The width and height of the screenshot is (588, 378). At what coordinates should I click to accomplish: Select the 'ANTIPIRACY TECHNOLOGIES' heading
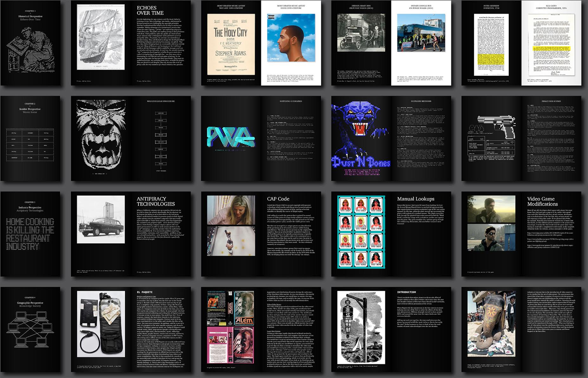point(156,201)
